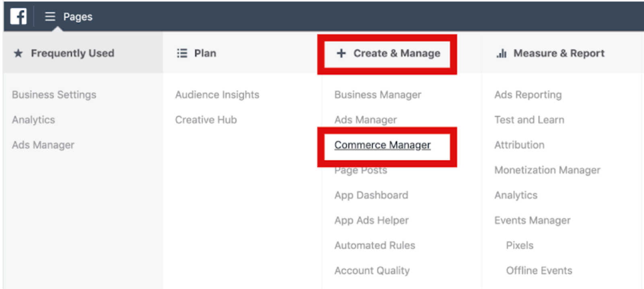Screen dimensions: 644x289
Task: Open Business Manager
Action: [x=378, y=95]
